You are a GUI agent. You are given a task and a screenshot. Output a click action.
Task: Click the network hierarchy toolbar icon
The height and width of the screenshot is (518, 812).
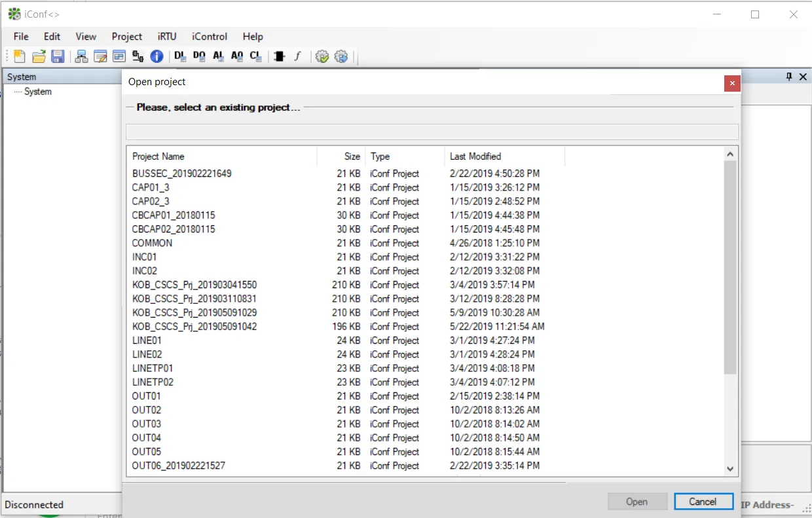pos(81,56)
